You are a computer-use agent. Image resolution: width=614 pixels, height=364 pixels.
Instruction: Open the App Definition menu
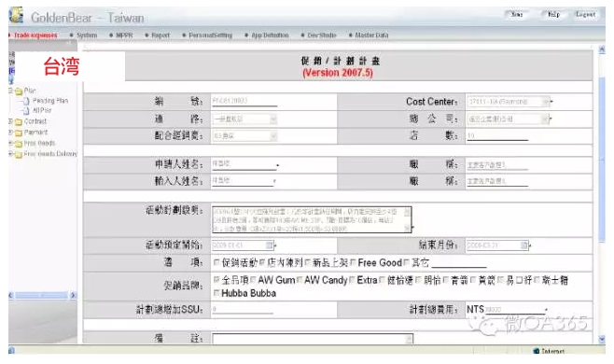(270, 35)
